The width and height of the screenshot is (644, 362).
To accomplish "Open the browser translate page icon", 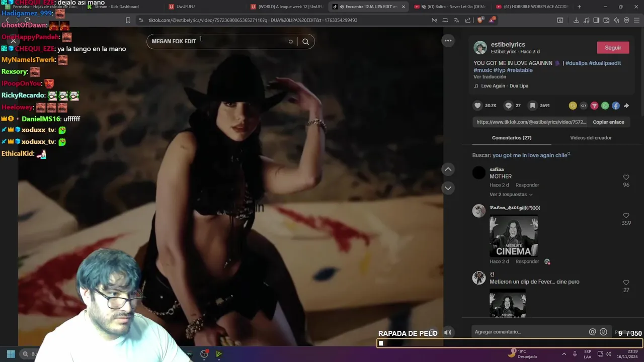I will coord(456,20).
